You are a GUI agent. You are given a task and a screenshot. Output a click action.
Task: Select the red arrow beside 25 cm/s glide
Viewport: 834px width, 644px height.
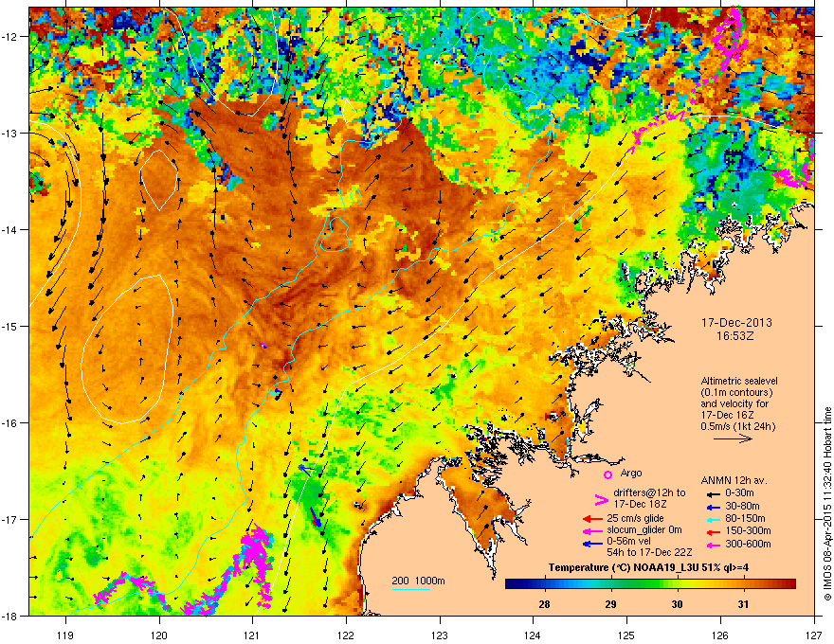[x=592, y=519]
